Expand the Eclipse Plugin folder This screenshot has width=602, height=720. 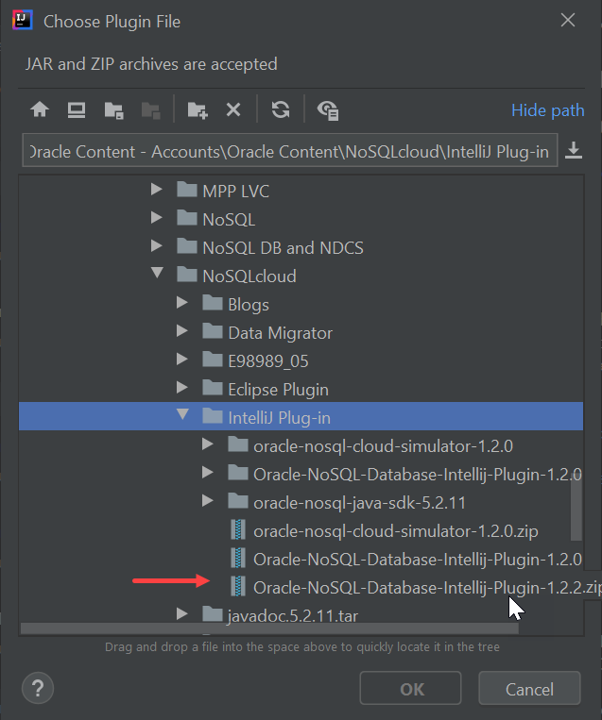point(182,388)
